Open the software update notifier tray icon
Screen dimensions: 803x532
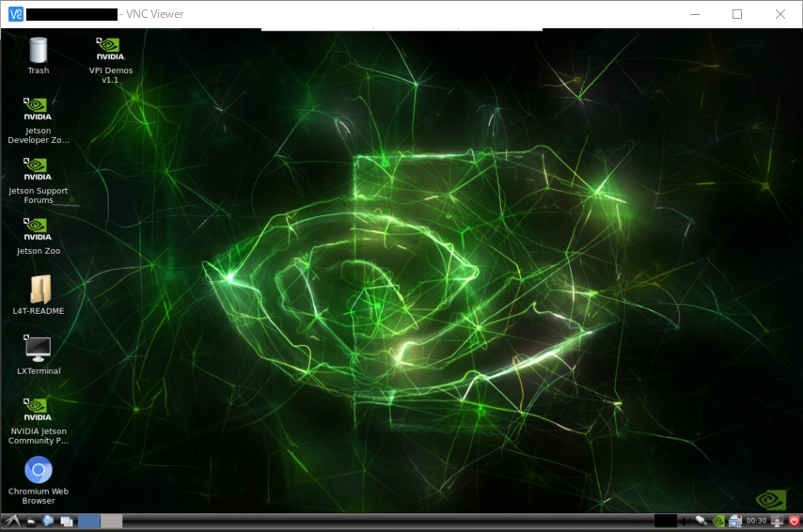[x=735, y=522]
